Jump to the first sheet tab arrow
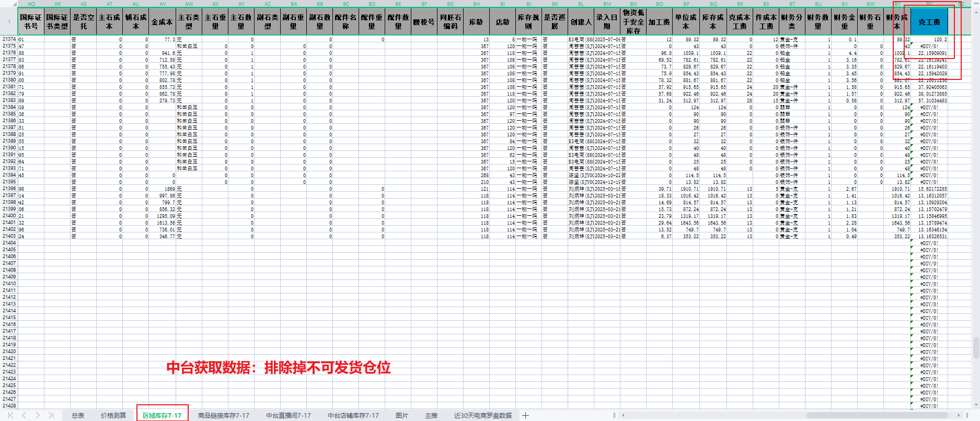Viewport: 980px width, 421px height. [10, 415]
